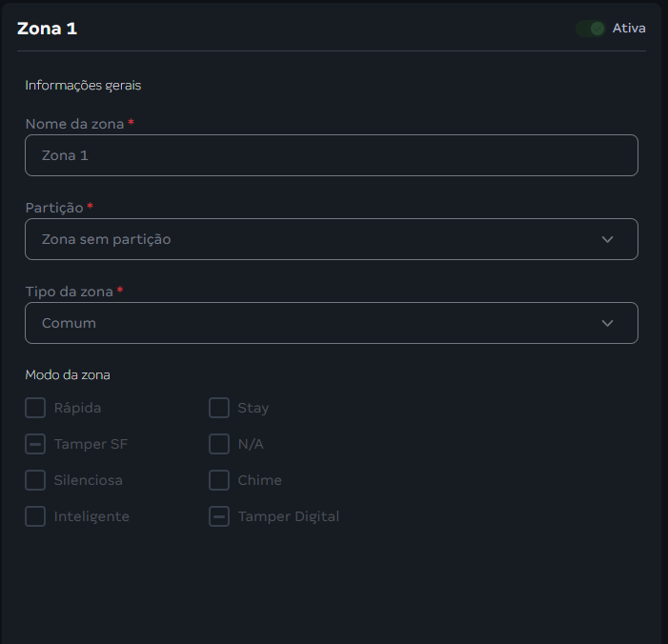Click the Informações gerais section heading
Image resolution: width=668 pixels, height=644 pixels.
(83, 85)
